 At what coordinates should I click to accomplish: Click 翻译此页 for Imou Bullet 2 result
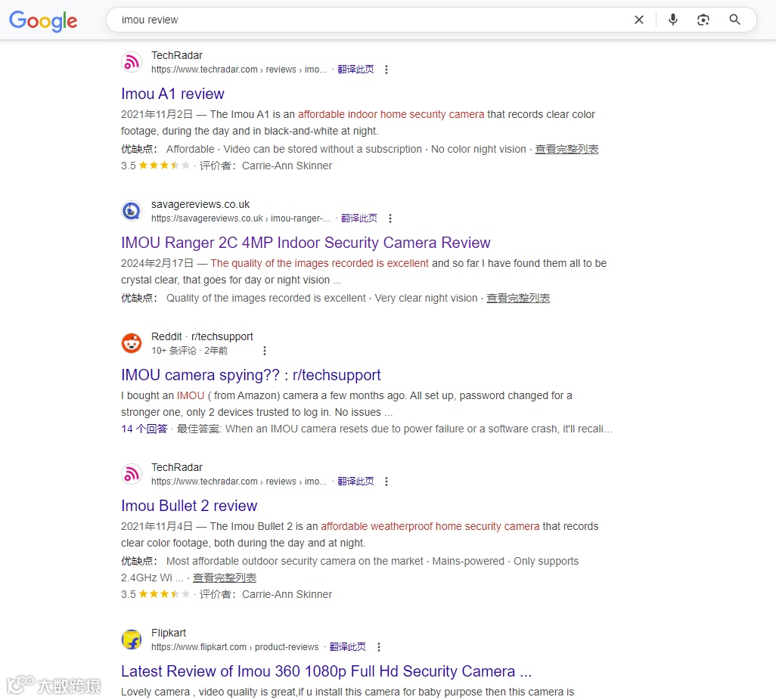(355, 482)
